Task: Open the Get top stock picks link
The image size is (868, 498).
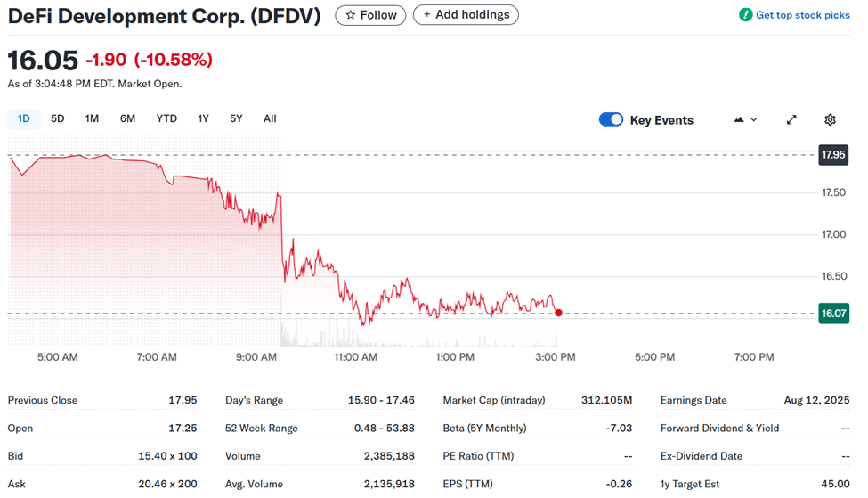Action: coord(802,15)
